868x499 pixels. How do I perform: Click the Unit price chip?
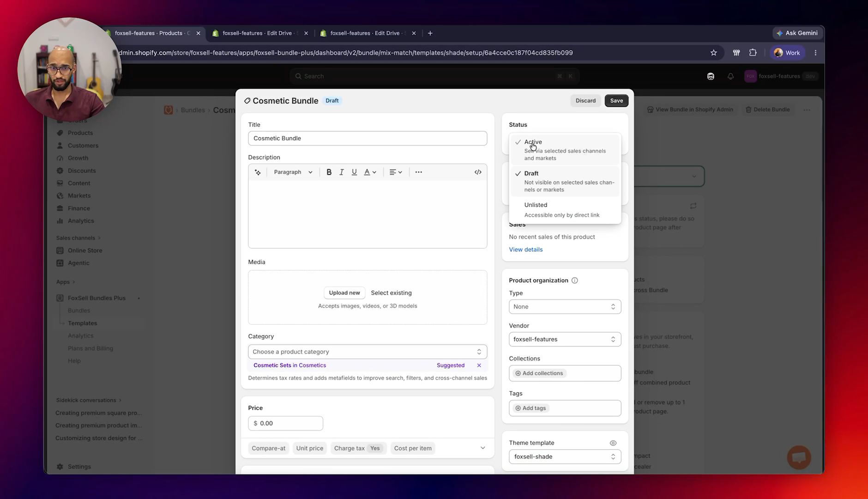click(310, 448)
